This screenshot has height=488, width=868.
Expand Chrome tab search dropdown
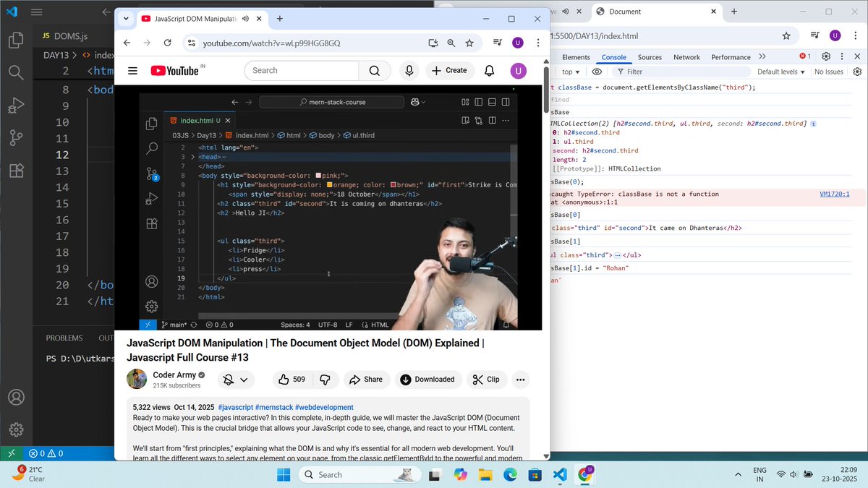coord(125,19)
